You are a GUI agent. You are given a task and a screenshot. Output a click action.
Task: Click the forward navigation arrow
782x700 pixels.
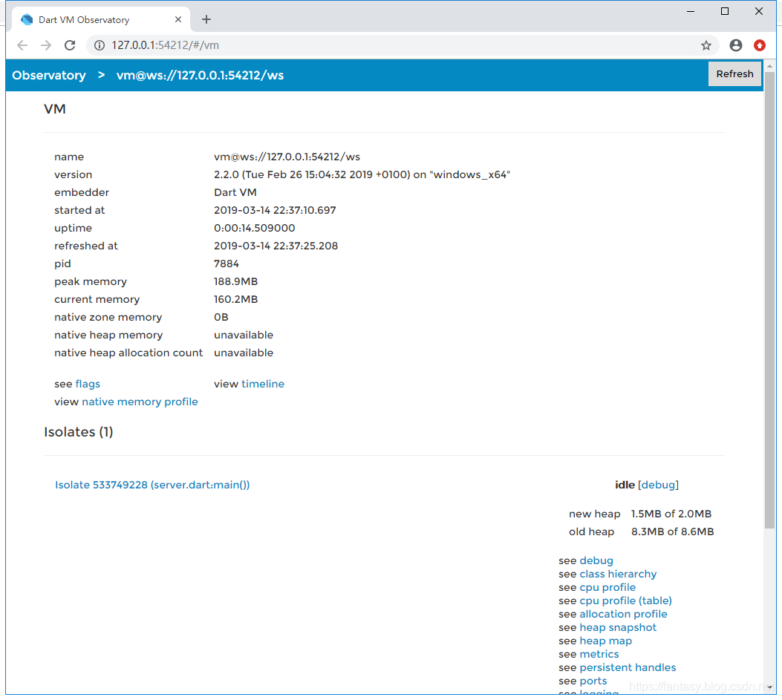tap(46, 45)
